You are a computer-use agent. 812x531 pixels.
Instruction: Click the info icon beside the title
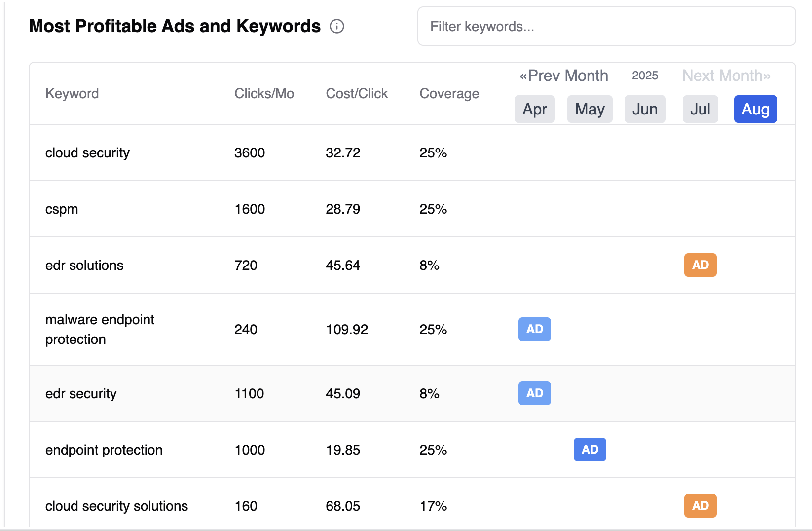point(337,26)
